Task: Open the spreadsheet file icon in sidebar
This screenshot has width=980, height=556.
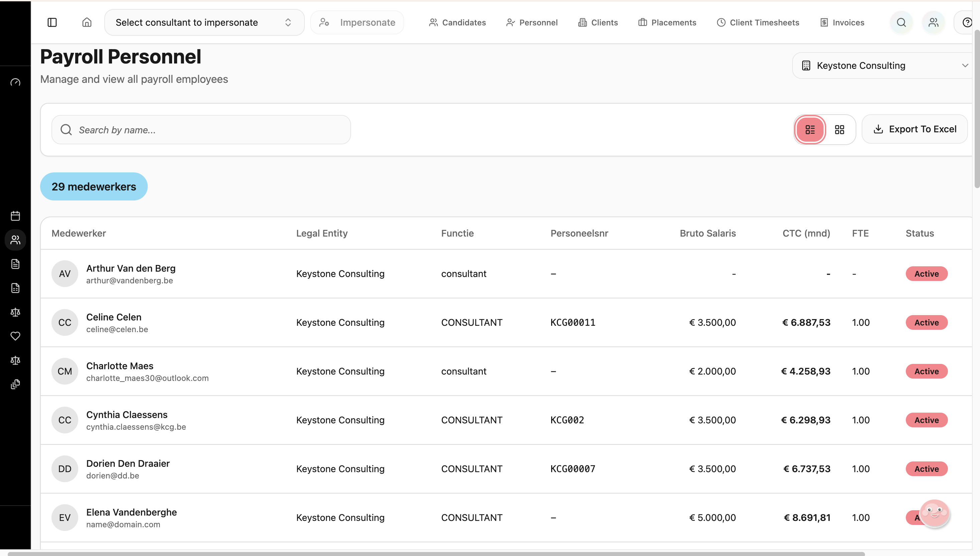Action: pyautogui.click(x=15, y=288)
